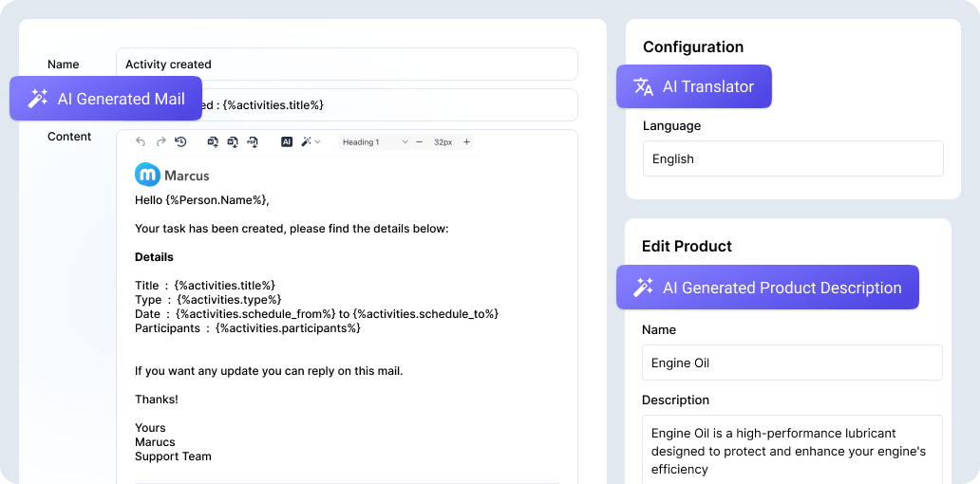The image size is (980, 484).
Task: Open the English language field
Action: 793,158
